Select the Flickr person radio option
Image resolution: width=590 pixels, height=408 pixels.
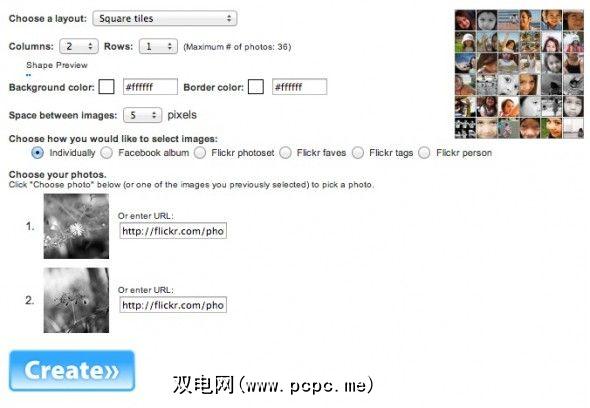click(x=424, y=153)
